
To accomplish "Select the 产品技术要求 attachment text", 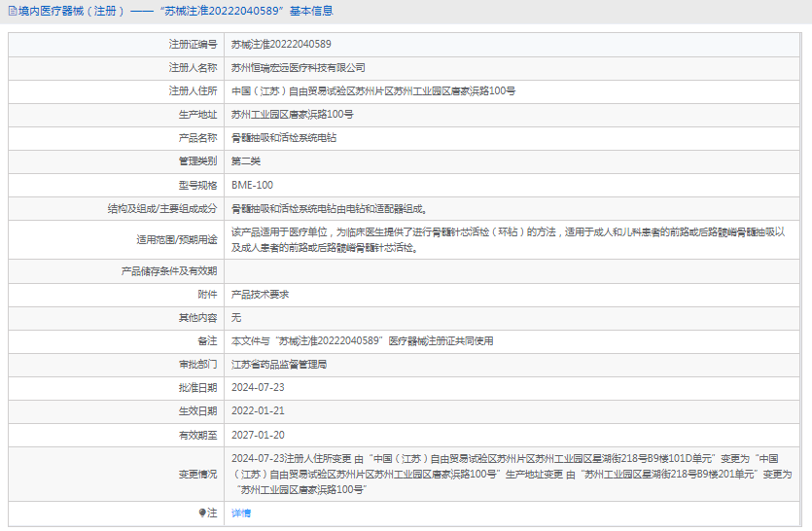I will 260,295.
